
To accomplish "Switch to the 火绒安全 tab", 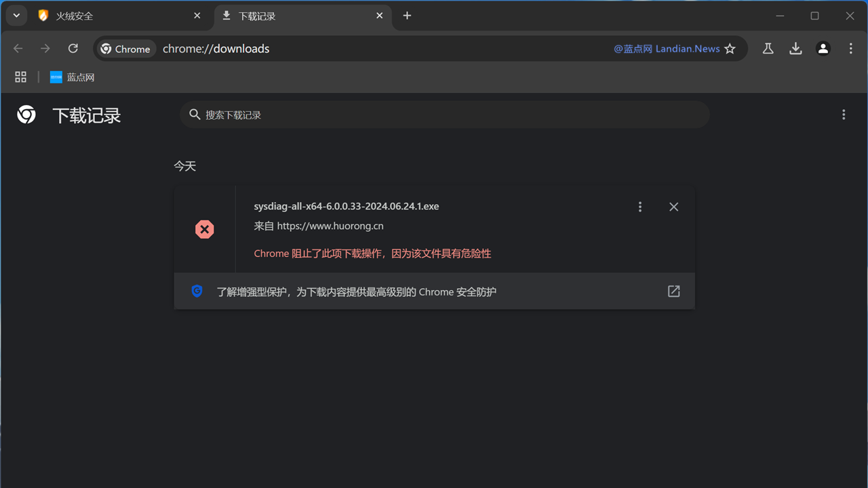I will point(119,16).
